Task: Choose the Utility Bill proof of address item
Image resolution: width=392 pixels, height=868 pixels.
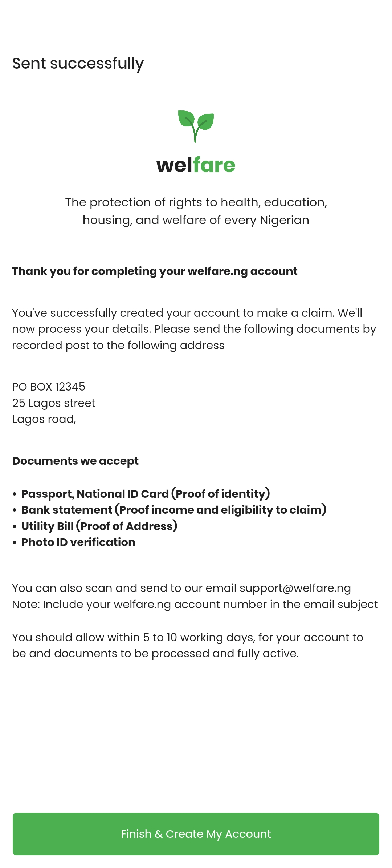Action: (x=99, y=526)
